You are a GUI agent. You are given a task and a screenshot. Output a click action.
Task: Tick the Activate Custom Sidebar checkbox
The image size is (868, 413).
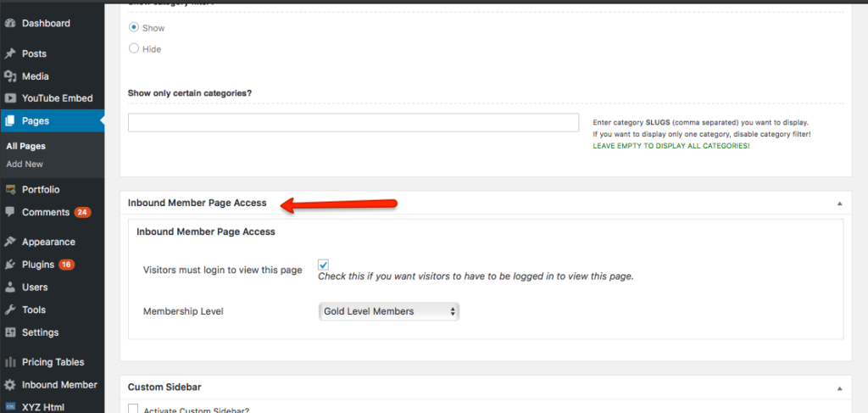tap(133, 409)
